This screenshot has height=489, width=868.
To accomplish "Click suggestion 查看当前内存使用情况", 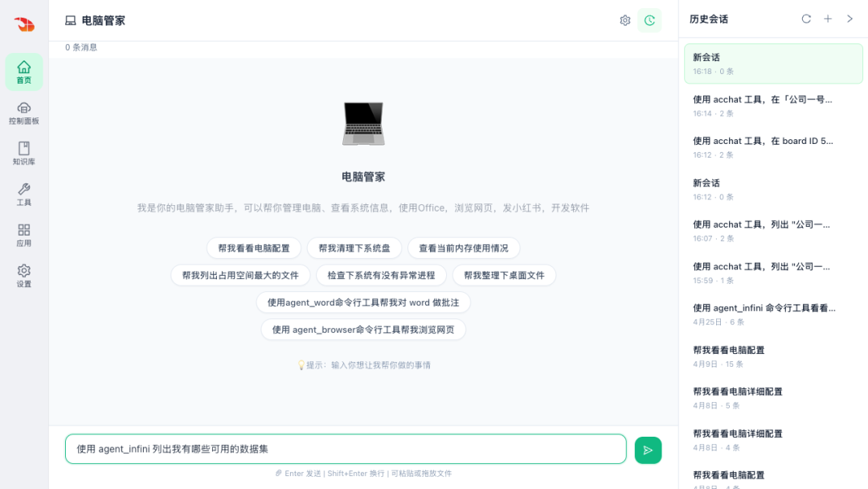I will pyautogui.click(x=464, y=248).
